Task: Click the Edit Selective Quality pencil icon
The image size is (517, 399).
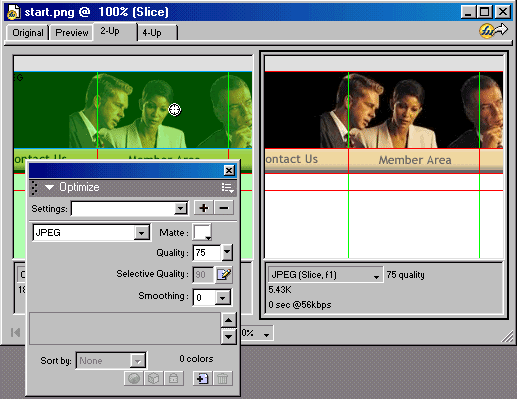Action: pyautogui.click(x=224, y=275)
